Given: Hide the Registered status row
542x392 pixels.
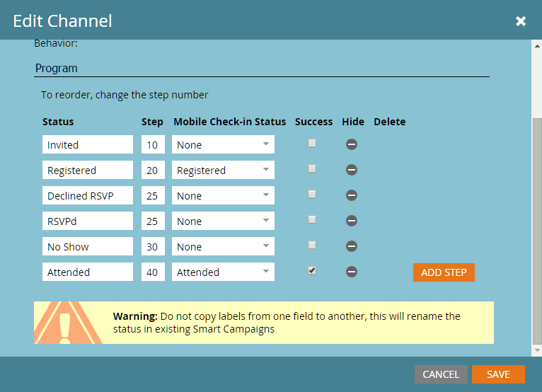Looking at the screenshot, I should (x=351, y=170).
